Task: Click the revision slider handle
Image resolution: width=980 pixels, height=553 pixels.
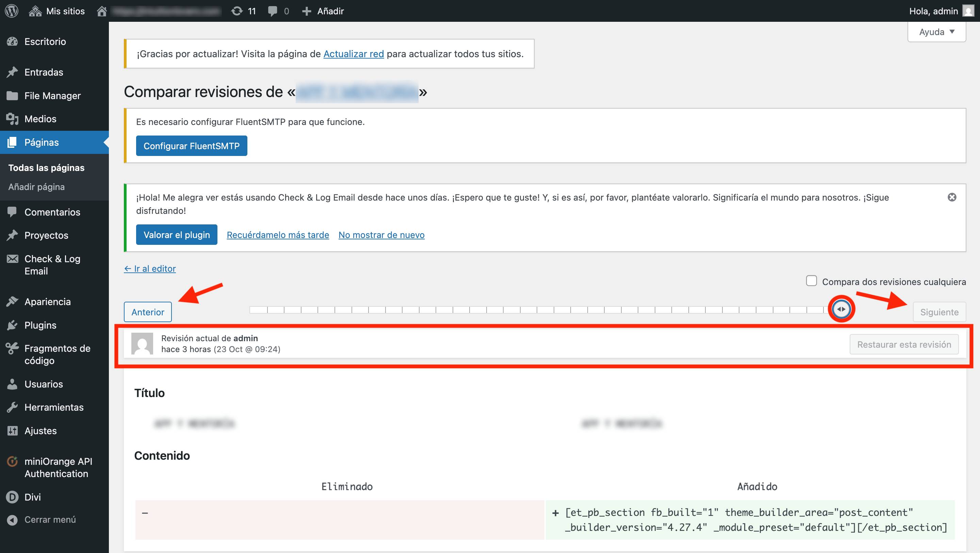Action: coord(841,309)
